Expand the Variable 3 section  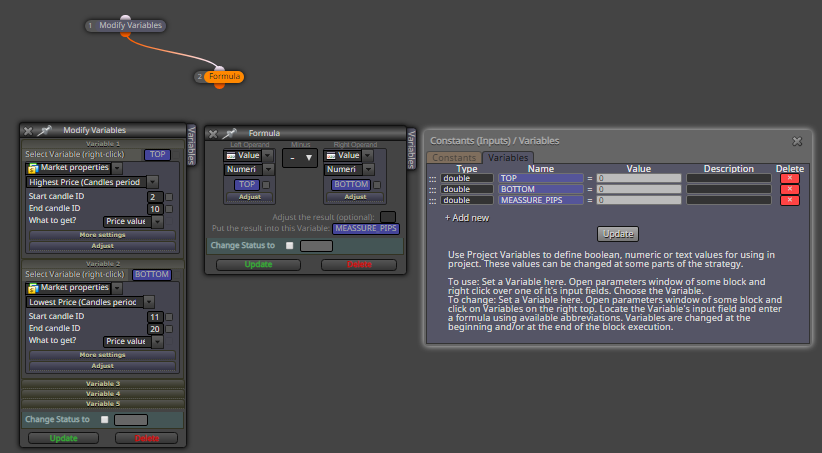[x=103, y=384]
